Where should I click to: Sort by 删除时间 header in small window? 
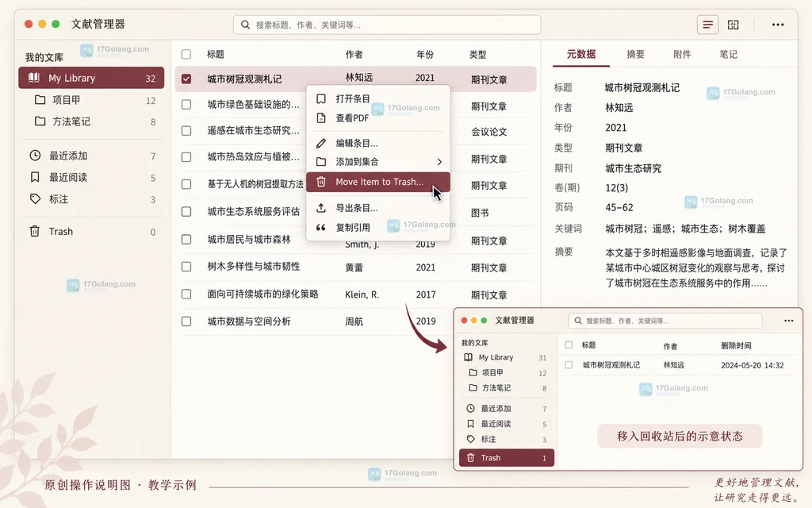coord(736,345)
